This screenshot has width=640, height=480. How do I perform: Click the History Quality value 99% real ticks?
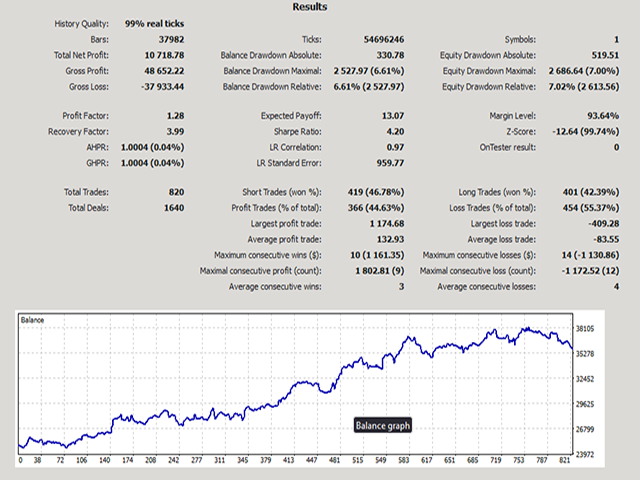[154, 24]
